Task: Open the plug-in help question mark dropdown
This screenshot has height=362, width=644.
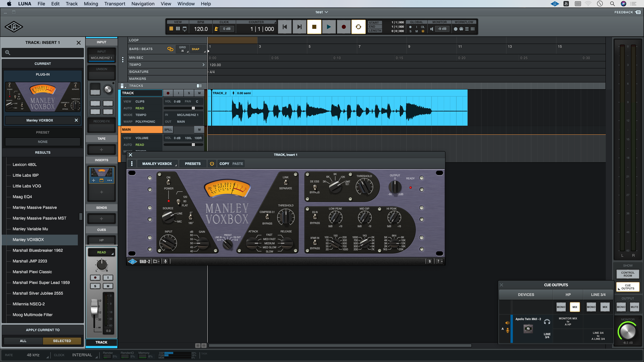Action: (439, 261)
